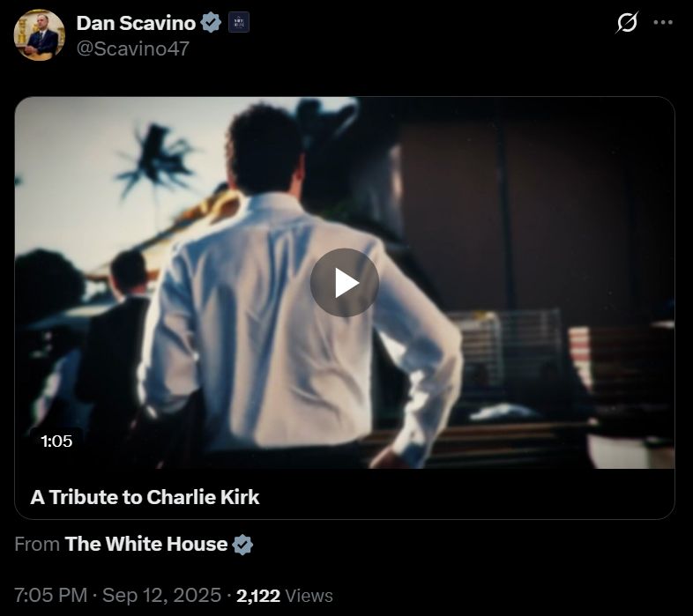Play the Charlie Kirk tribute video
This screenshot has height=616, width=693.
[x=344, y=283]
